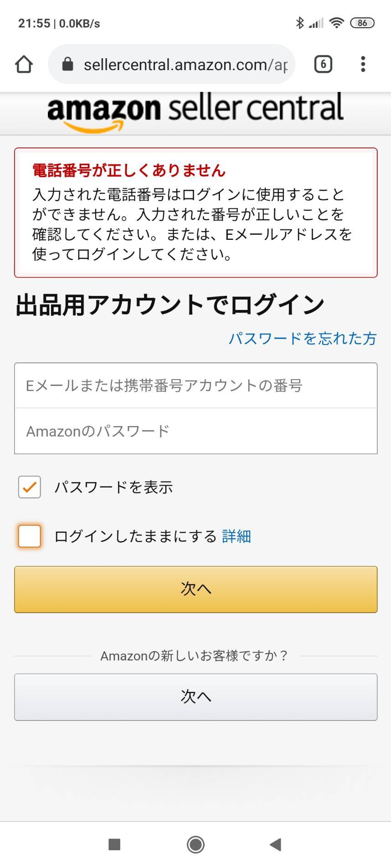391x868 pixels.
Task: Tap the Android back triangle button
Action: click(x=276, y=844)
